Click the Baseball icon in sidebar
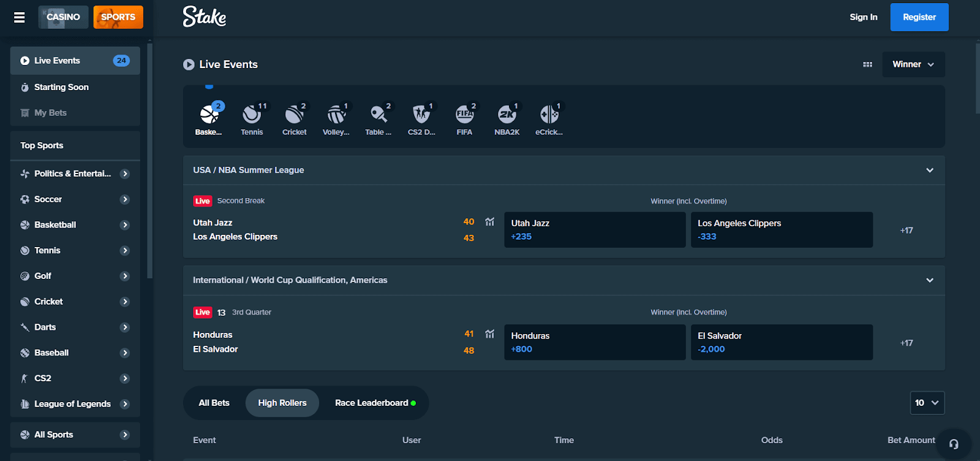The width and height of the screenshot is (980, 461). pyautogui.click(x=25, y=352)
